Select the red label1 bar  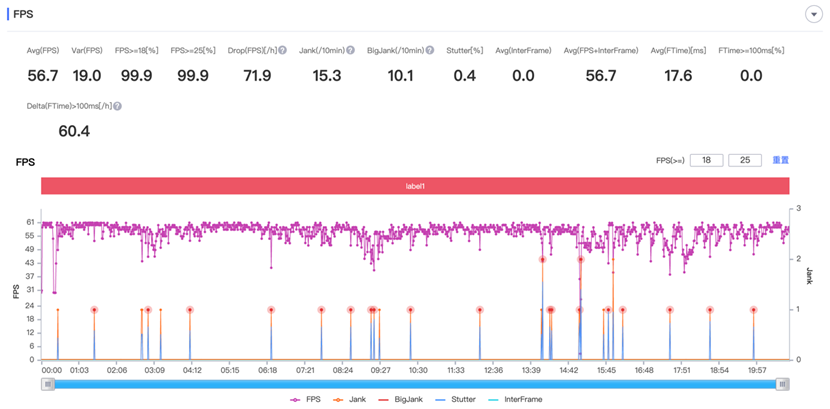tap(415, 186)
